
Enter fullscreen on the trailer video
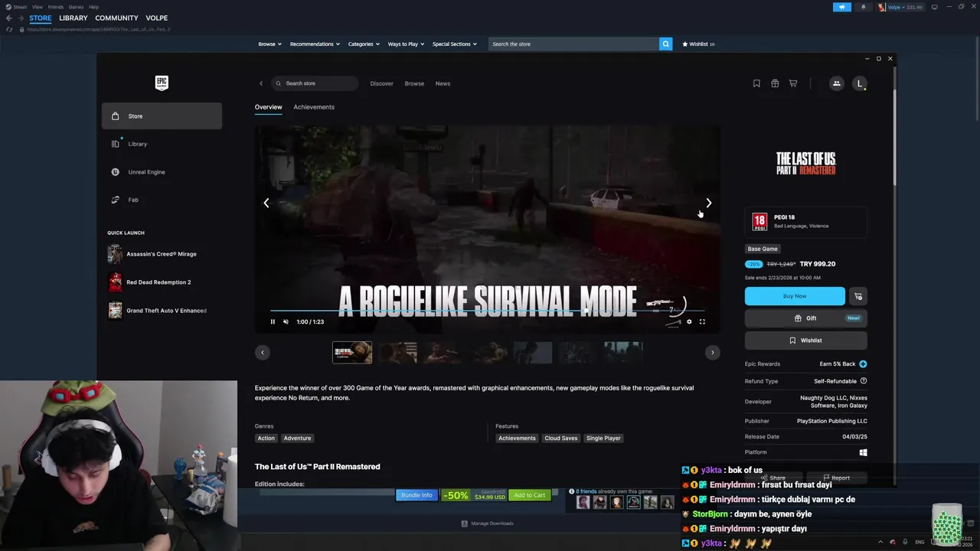[702, 321]
